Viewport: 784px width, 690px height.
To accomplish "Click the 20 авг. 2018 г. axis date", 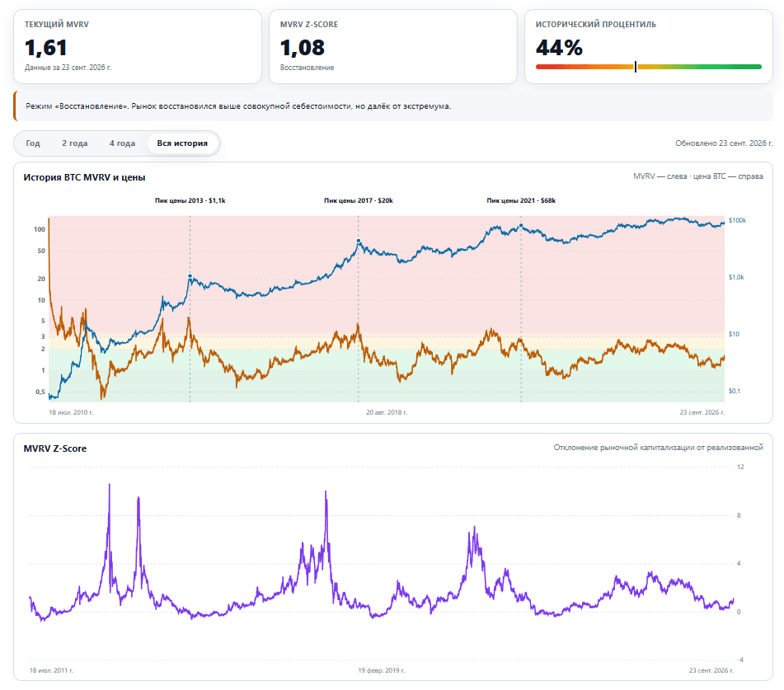I will click(x=387, y=412).
